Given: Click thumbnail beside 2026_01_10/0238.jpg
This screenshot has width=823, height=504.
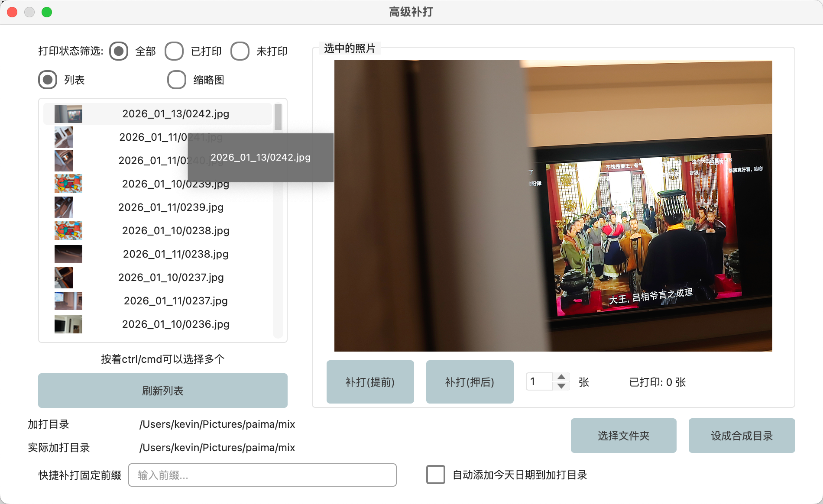Looking at the screenshot, I should point(68,230).
